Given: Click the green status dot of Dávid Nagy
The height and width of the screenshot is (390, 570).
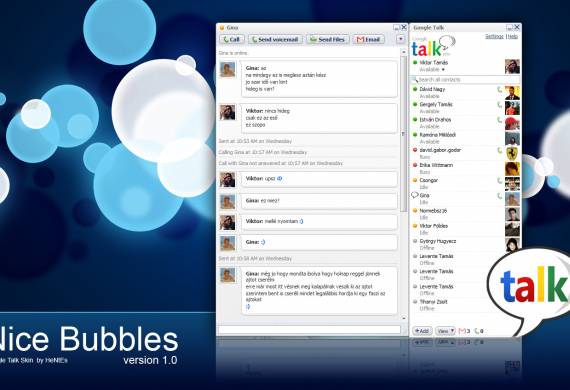Looking at the screenshot, I should pyautogui.click(x=415, y=89).
